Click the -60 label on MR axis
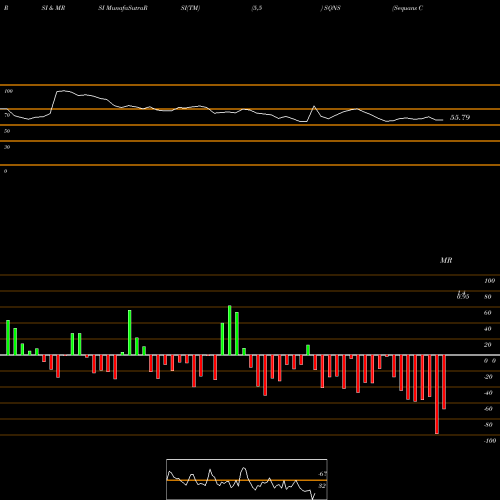This screenshot has height=500, width=500. (488, 409)
